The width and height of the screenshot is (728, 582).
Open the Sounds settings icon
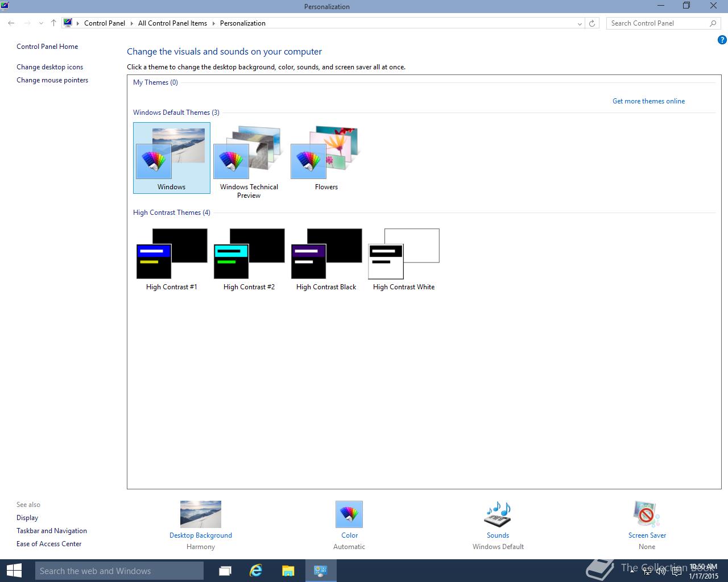pos(498,514)
